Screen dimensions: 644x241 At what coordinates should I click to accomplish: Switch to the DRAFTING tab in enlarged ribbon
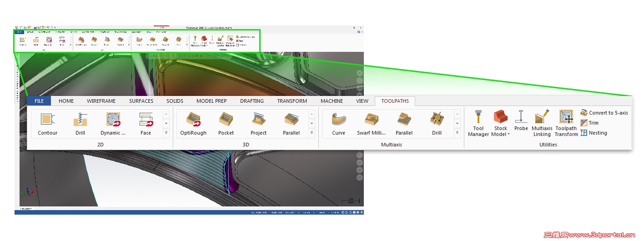point(252,101)
